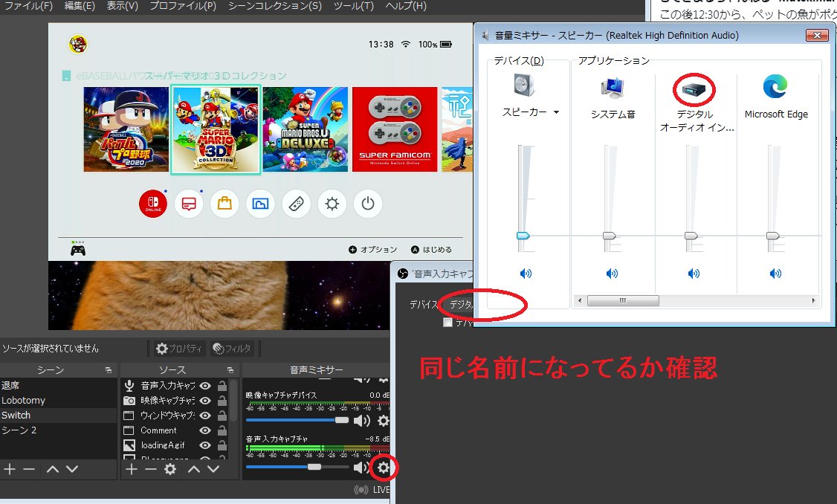
Task: Click the microphone icon of 音声入力キャプチャ source
Action: tap(129, 385)
